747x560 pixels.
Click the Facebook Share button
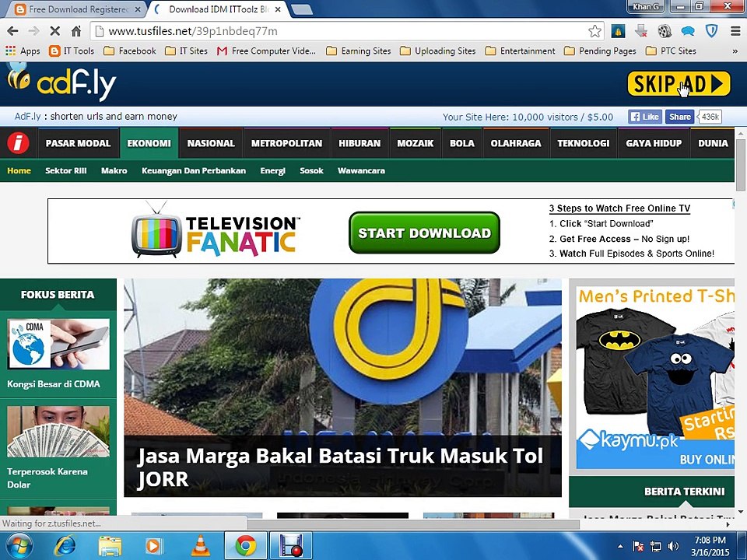pos(679,117)
